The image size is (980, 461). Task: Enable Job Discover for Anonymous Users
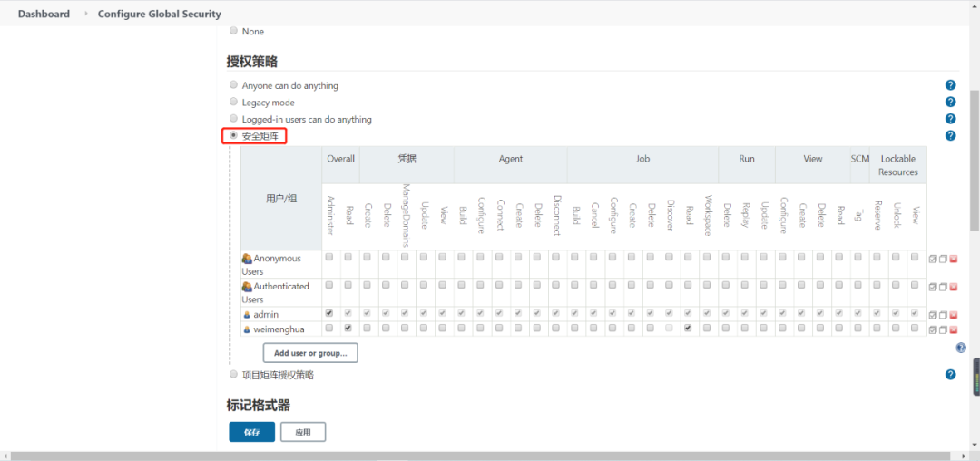tap(670, 257)
